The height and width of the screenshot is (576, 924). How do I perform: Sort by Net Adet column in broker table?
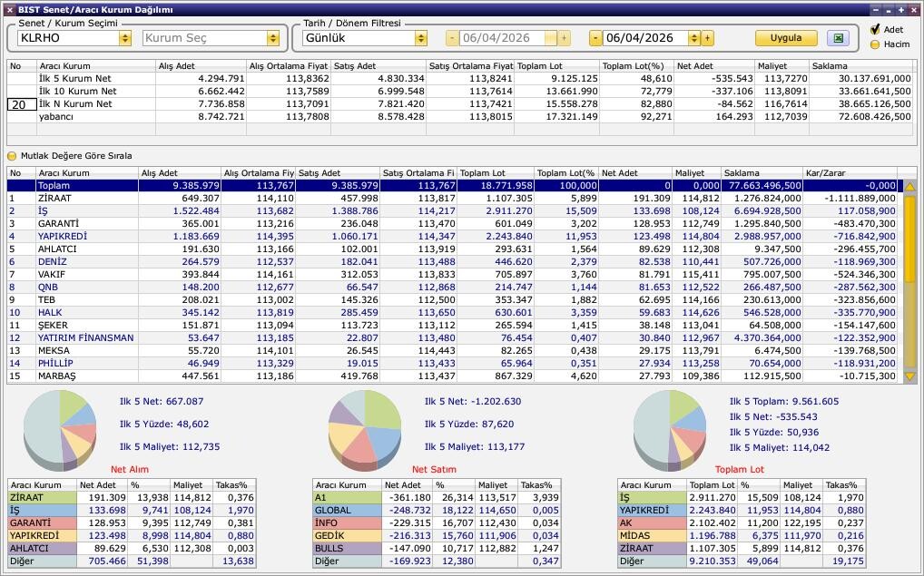coord(634,173)
